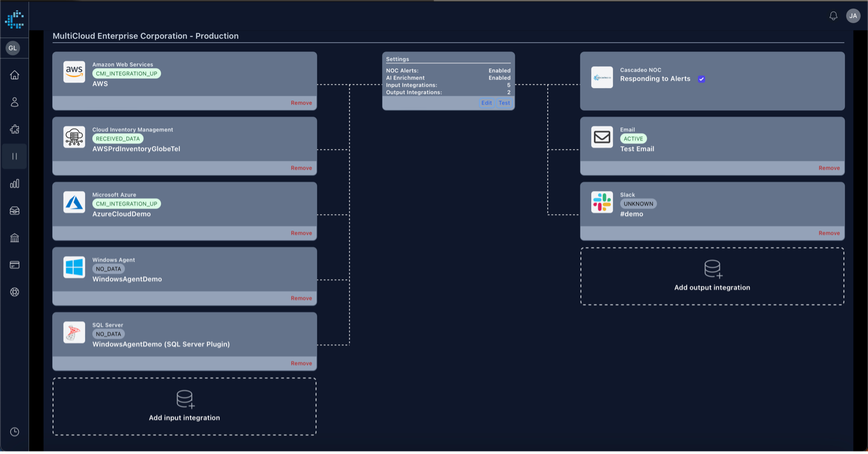Open the credit card billing sidebar icon
The width and height of the screenshot is (868, 454).
tap(15, 265)
